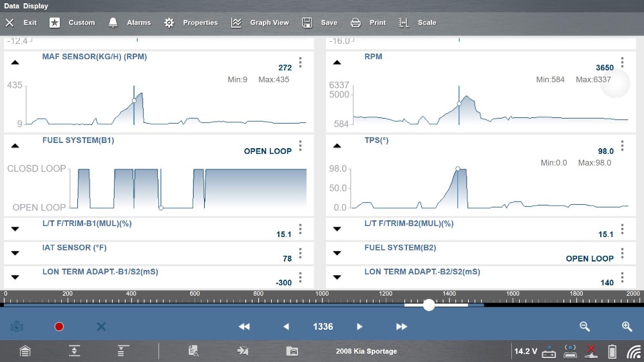Open the vehicle folder icon in bottom bar
The width and height of the screenshot is (644, 362).
tap(292, 351)
